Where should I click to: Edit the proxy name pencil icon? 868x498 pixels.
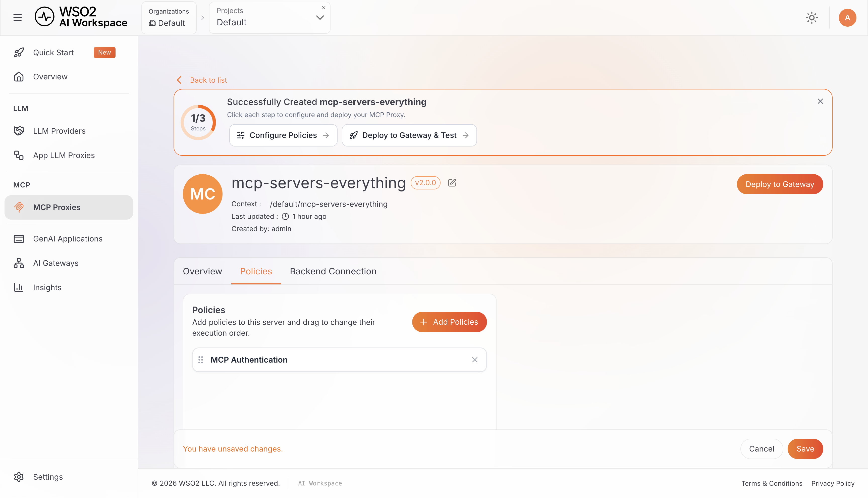tap(452, 183)
